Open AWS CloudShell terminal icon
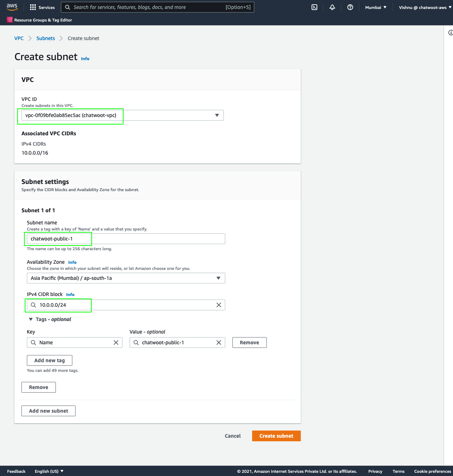453x476 pixels. pos(314,7)
